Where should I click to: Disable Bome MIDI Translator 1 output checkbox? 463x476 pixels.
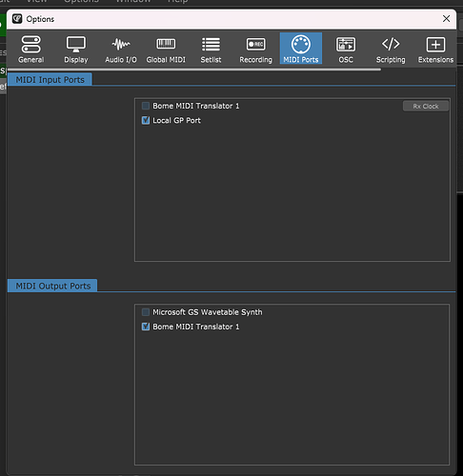[x=146, y=327]
